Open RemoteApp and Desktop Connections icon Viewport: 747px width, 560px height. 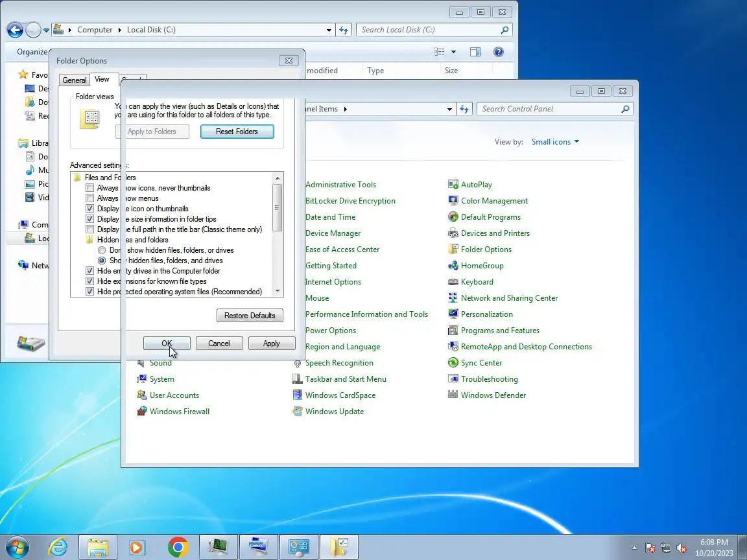453,347
